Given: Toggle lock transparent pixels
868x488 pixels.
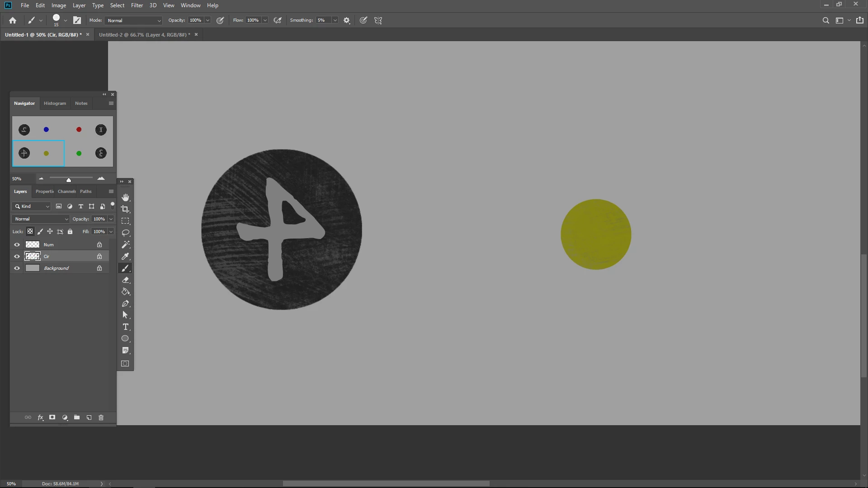Looking at the screenshot, I should [30, 231].
